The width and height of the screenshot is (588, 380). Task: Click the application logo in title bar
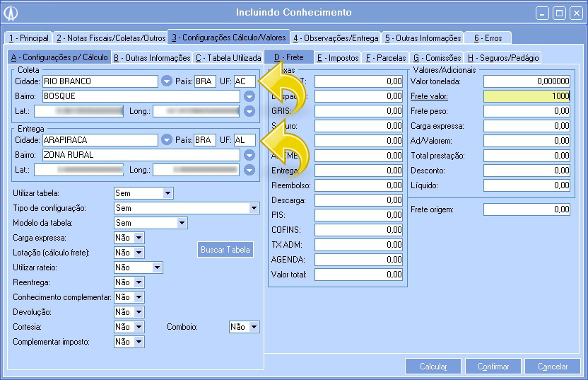12,13
